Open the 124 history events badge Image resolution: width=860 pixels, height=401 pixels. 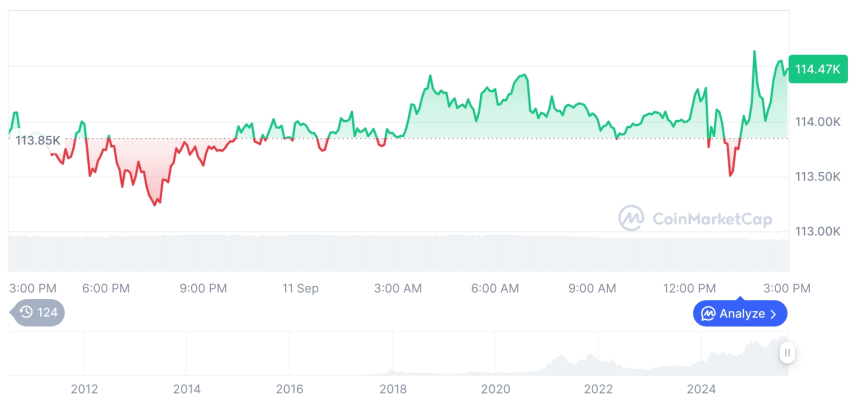point(39,312)
